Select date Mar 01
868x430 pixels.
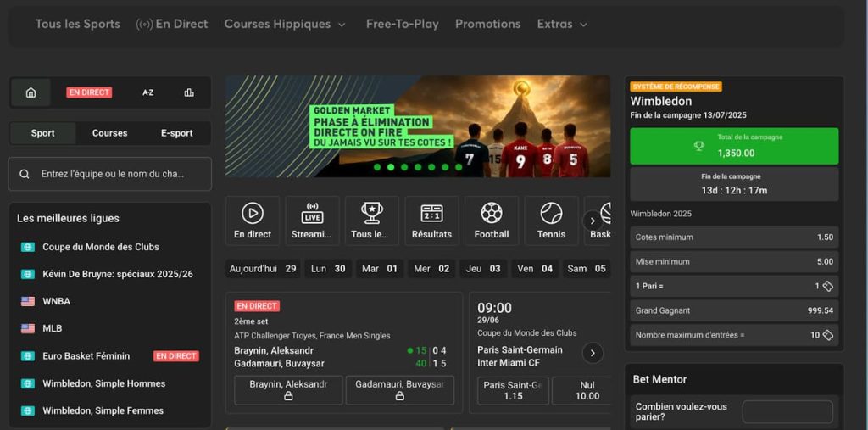click(380, 269)
